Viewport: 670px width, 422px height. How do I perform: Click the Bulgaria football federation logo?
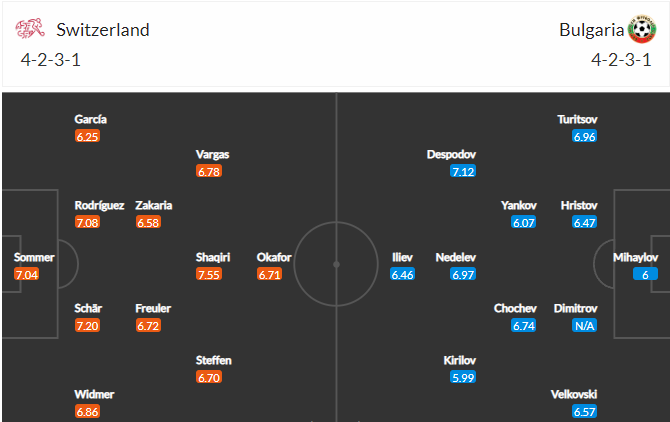[642, 29]
